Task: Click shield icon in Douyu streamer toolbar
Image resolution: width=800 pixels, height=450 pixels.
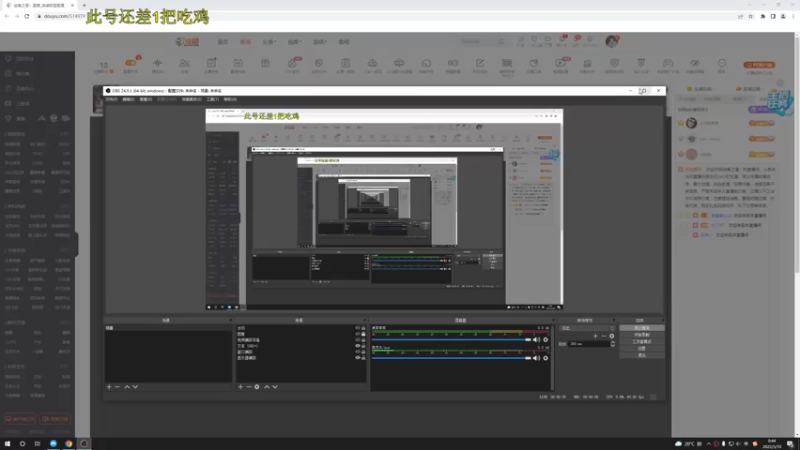Action: [614, 63]
